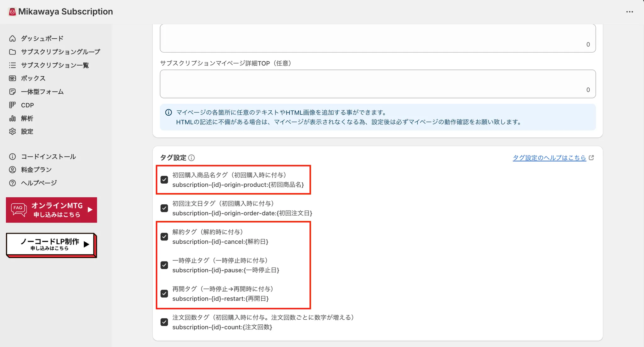This screenshot has height=347, width=644.
Task: Uncheck the origin-product tag checkbox
Action: [164, 180]
